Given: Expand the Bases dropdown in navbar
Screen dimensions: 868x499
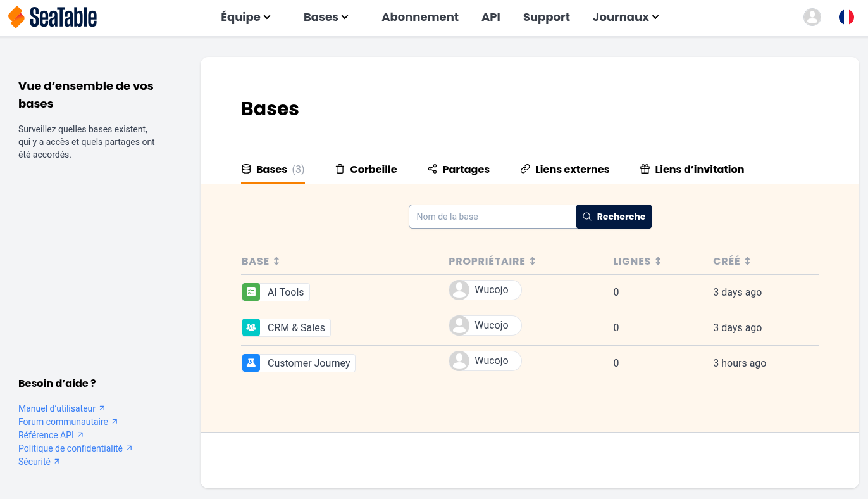Looking at the screenshot, I should point(326,17).
